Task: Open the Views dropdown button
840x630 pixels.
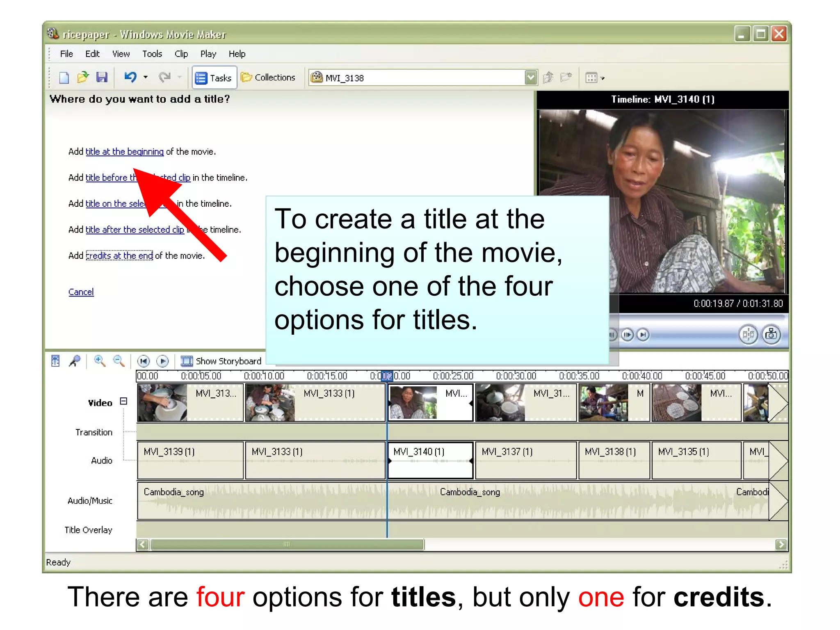Action: point(595,78)
